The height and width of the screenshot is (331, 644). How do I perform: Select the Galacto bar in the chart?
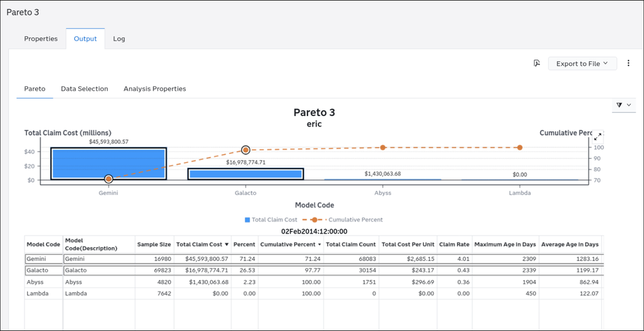246,174
